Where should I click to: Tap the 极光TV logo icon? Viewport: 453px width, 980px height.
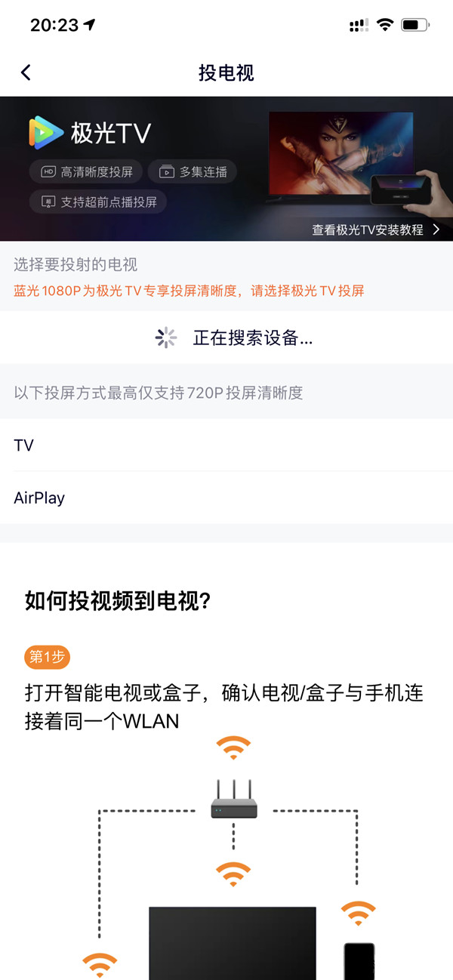tap(46, 134)
